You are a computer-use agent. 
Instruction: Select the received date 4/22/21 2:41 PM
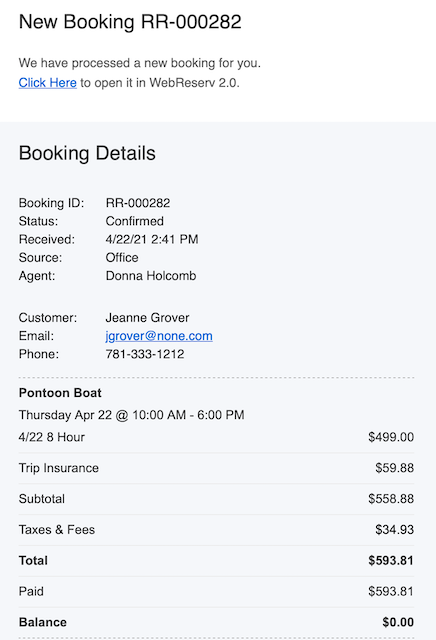pos(152,239)
